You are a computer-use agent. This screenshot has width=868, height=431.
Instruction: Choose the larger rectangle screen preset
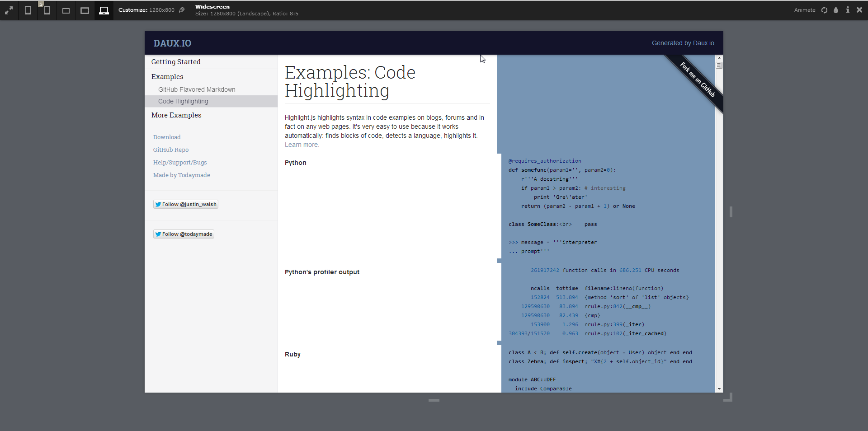pyautogui.click(x=85, y=10)
